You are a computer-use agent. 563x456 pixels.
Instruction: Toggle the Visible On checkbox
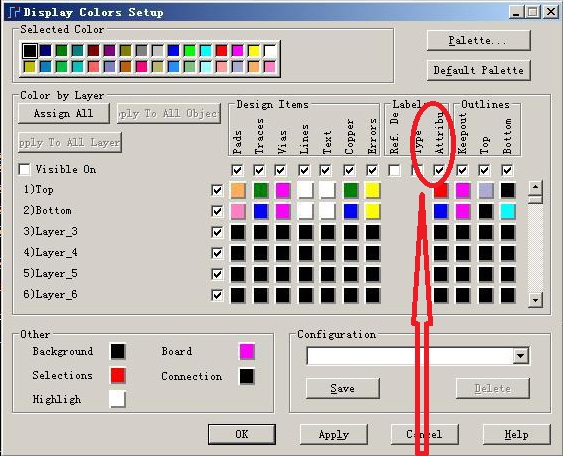click(x=24, y=169)
